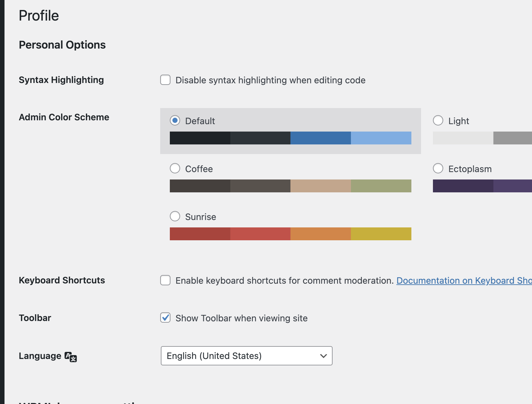The height and width of the screenshot is (404, 532).
Task: Open Documentation on Keyboard Shortcuts link
Action: (464, 280)
